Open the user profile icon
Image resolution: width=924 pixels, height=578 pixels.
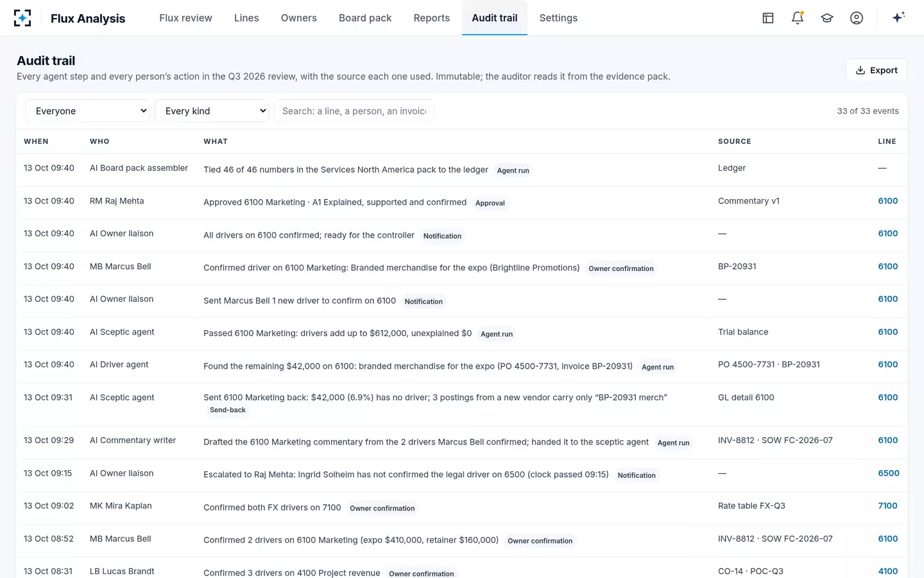(857, 18)
